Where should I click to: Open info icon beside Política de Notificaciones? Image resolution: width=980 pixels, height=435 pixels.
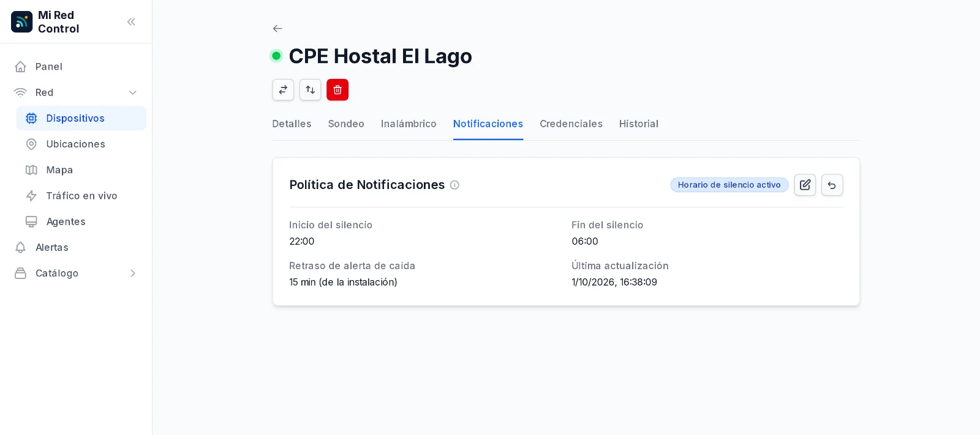(x=454, y=185)
